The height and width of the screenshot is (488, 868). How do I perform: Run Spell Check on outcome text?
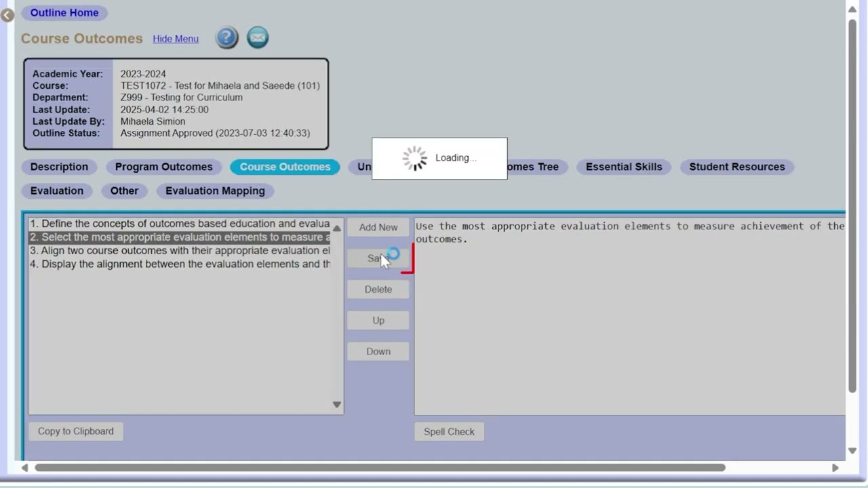[449, 432]
